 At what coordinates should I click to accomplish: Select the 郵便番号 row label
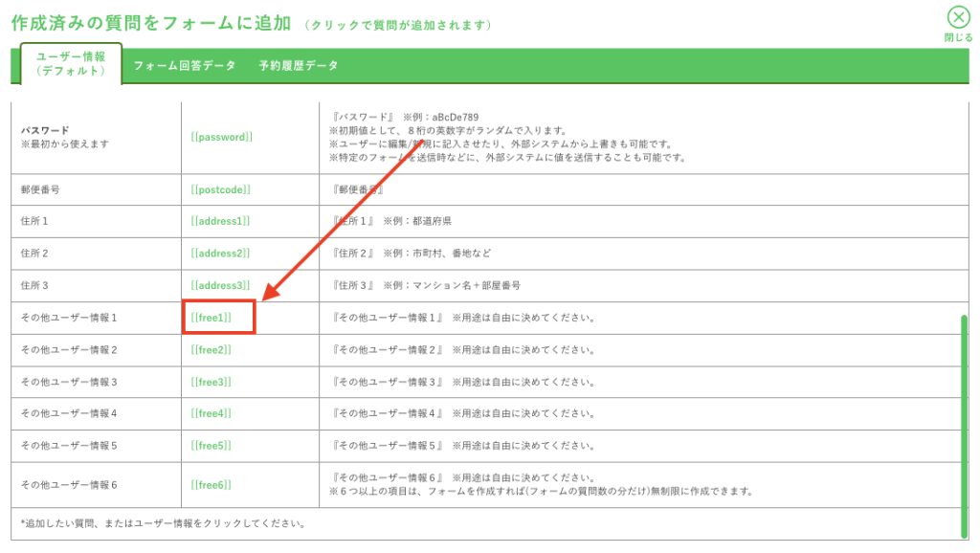coord(40,189)
